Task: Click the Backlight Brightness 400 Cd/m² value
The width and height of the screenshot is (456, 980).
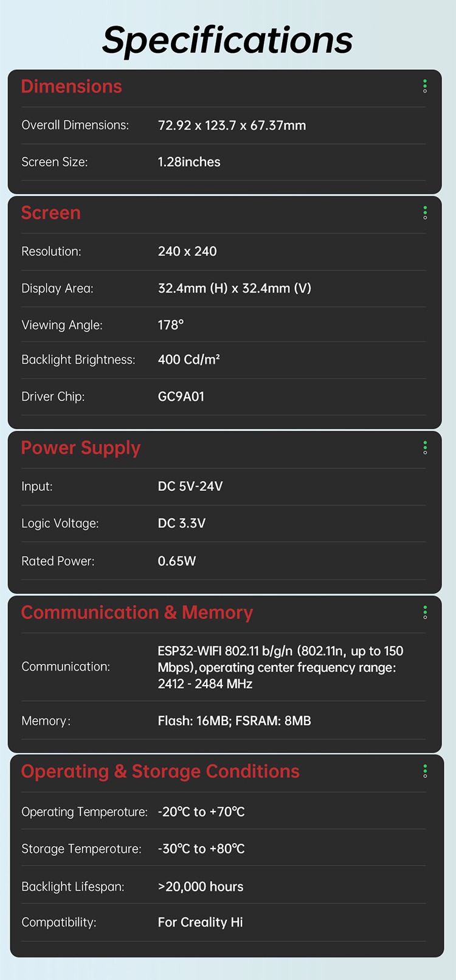Action: tap(189, 360)
